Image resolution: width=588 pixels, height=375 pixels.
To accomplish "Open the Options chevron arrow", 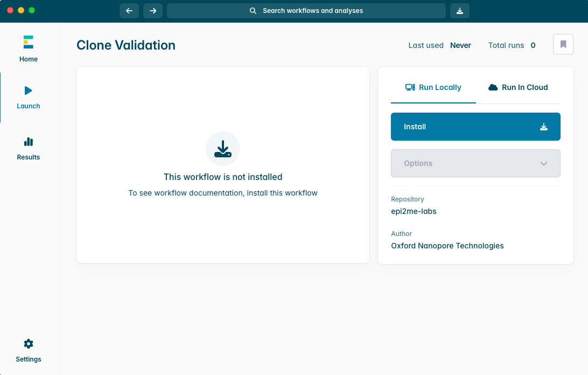I will [x=544, y=163].
